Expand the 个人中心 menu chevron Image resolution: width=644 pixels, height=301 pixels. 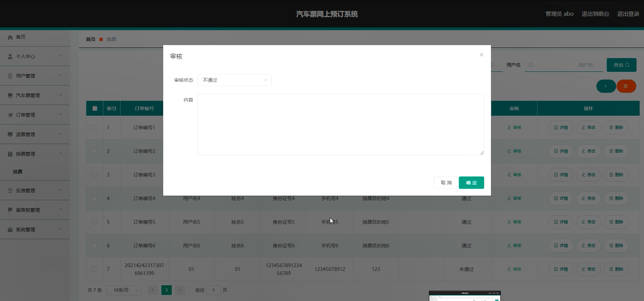(x=61, y=56)
